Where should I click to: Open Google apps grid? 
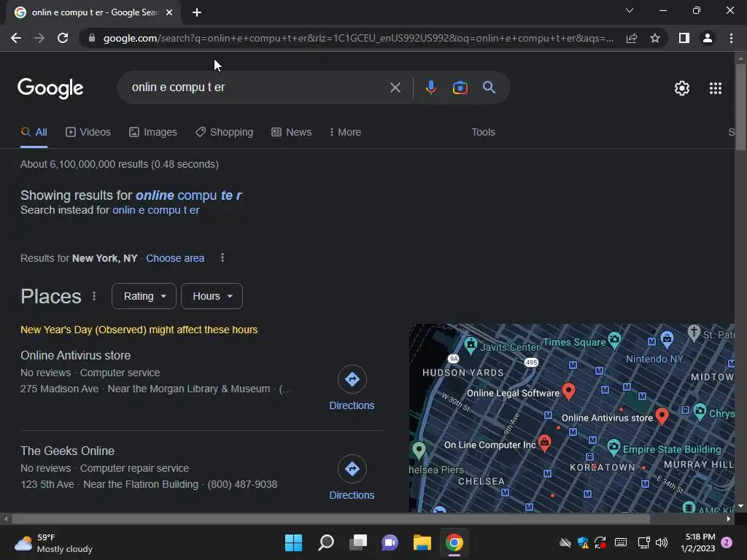[715, 88]
